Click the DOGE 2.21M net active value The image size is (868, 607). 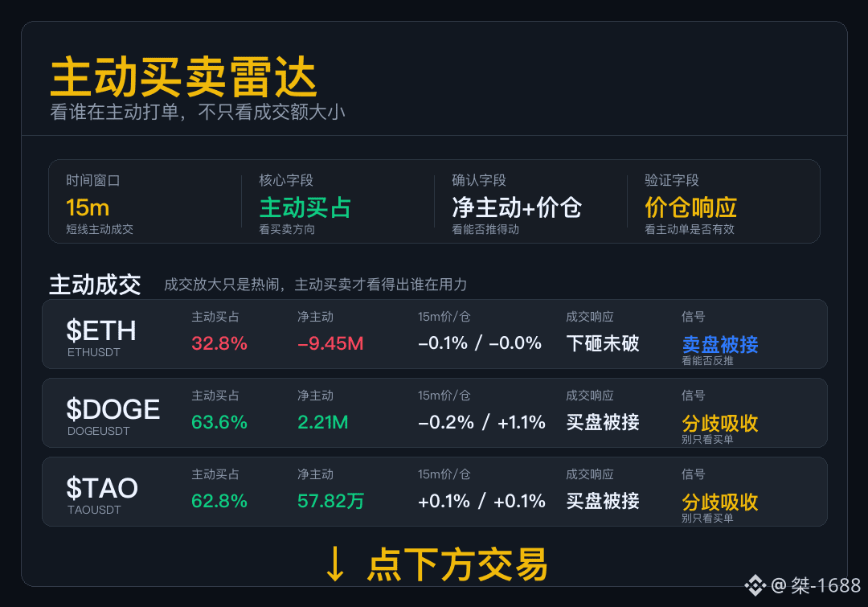point(323,422)
